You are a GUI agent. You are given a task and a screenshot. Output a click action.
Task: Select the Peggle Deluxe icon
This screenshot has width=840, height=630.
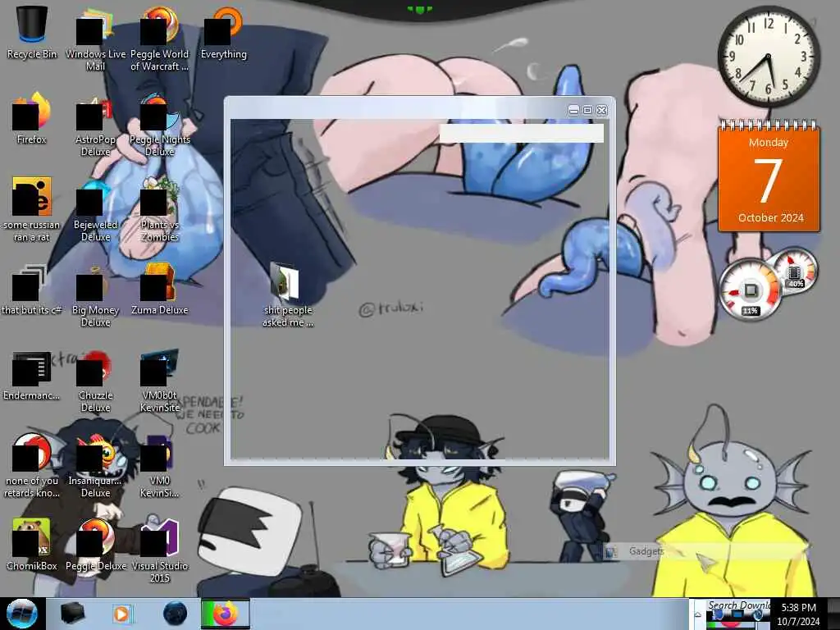95,545
